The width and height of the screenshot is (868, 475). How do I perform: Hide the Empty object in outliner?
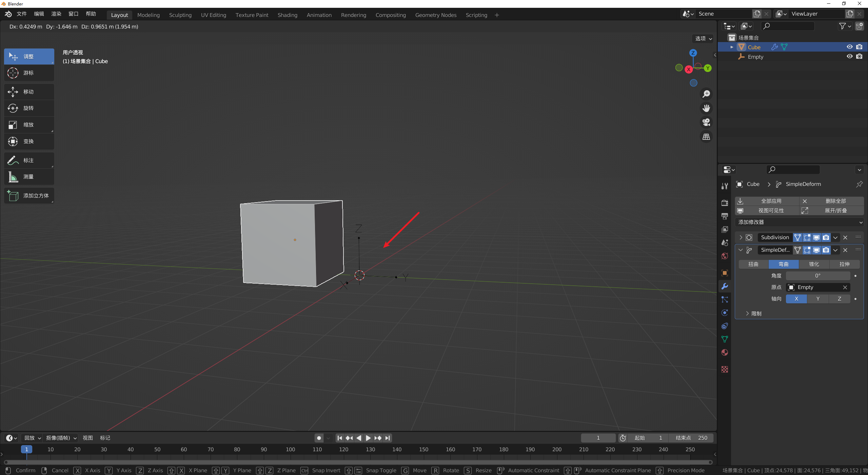click(x=849, y=57)
